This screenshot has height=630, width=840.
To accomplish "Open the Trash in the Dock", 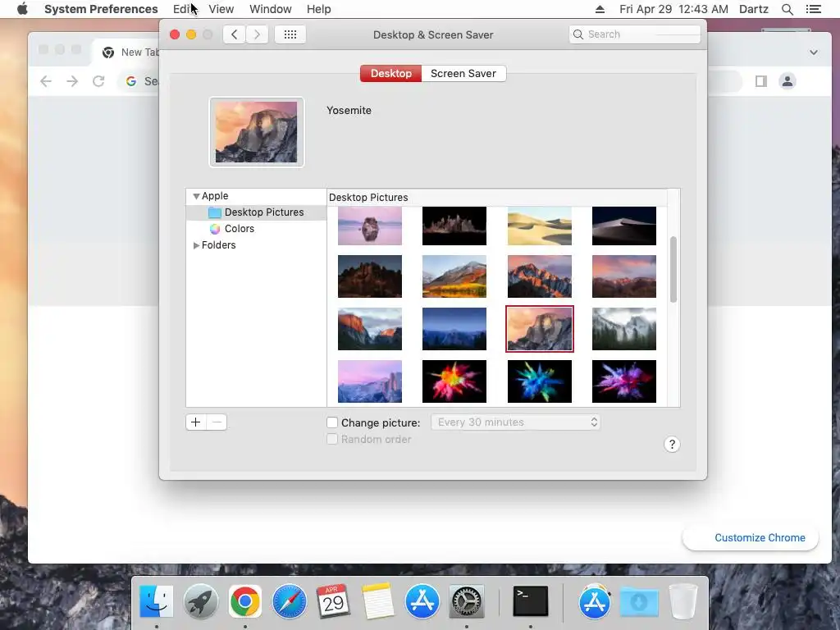I will coord(683,601).
